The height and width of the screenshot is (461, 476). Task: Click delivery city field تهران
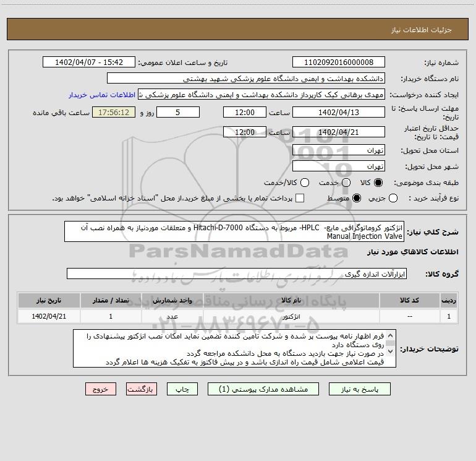[x=339, y=166]
